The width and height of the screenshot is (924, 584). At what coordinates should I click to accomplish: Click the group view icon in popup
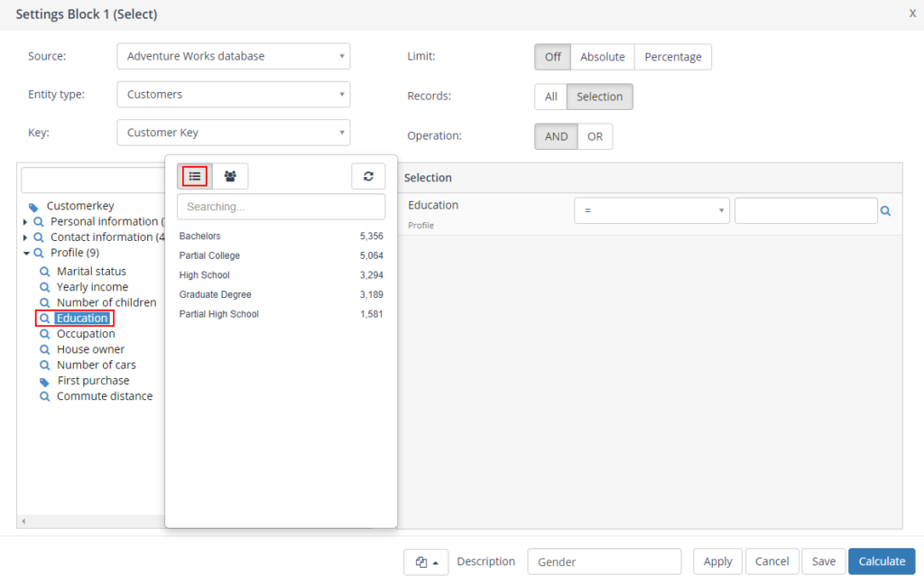[230, 177]
